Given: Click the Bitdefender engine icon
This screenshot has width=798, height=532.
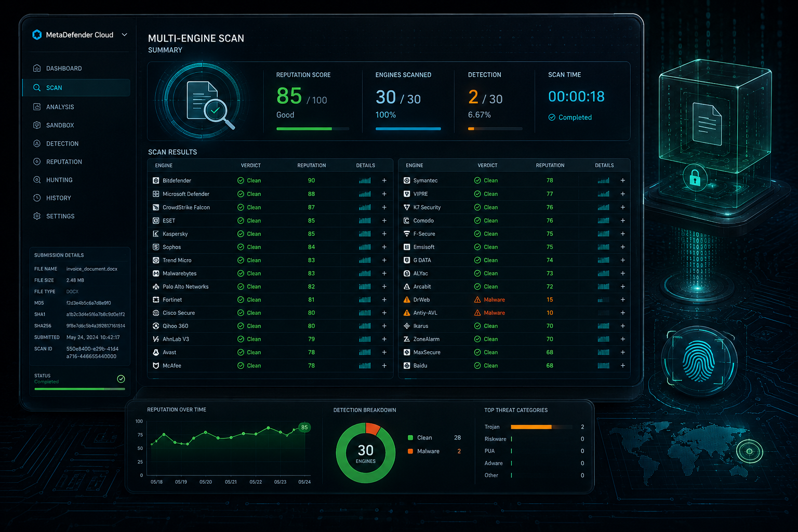Looking at the screenshot, I should click(x=156, y=180).
